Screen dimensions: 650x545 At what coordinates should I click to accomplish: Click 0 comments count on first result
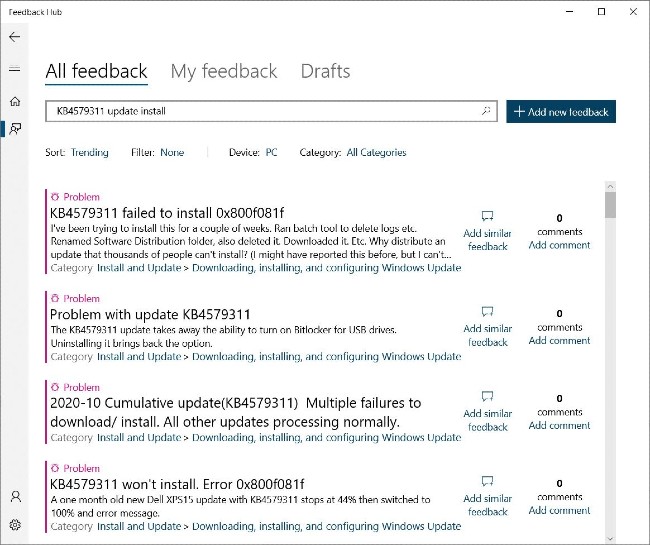point(560,225)
